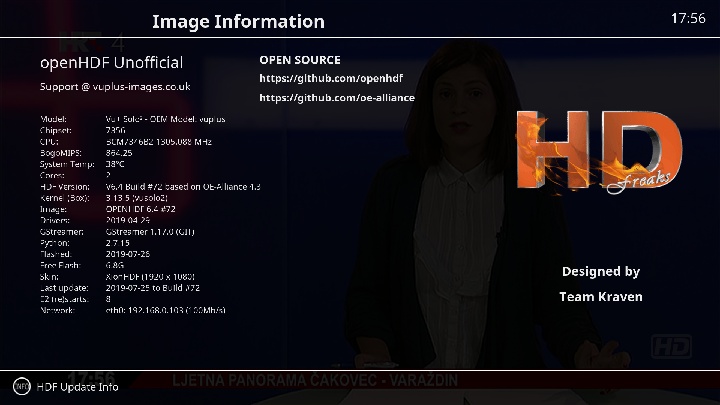Click the Designed by label

click(601, 272)
